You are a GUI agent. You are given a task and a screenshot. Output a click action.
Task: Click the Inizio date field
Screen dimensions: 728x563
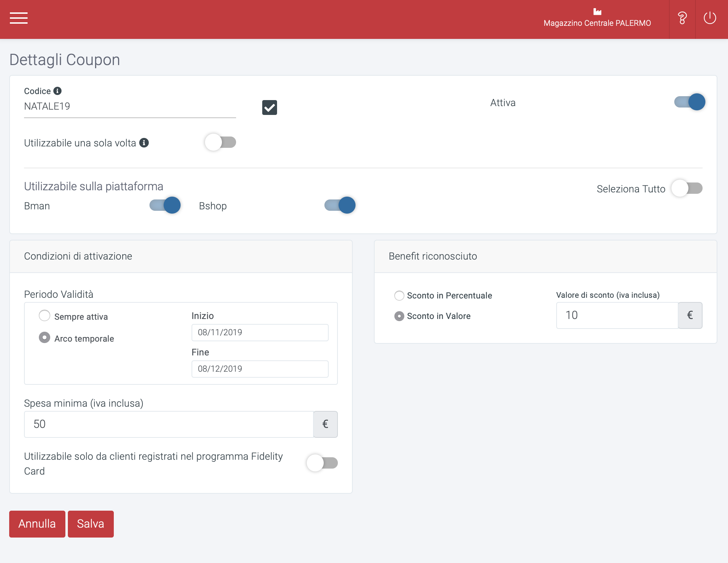coord(260,332)
